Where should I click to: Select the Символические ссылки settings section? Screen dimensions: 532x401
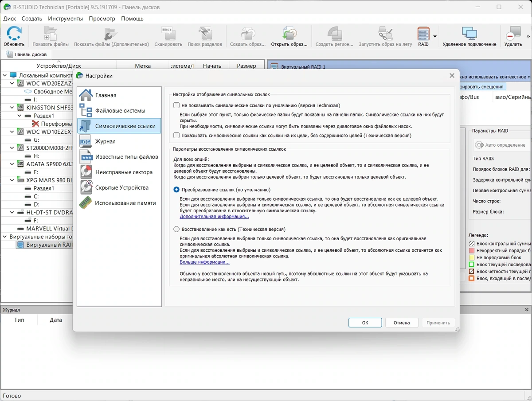click(119, 126)
